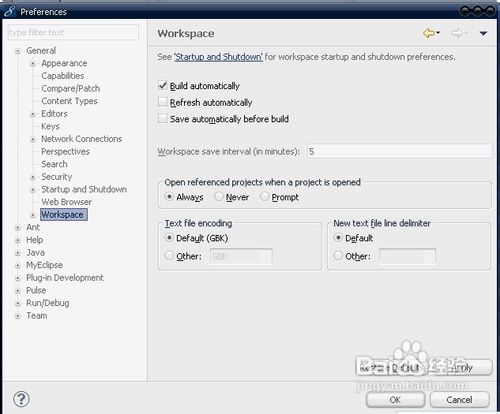Select the Never radio button

219,197
